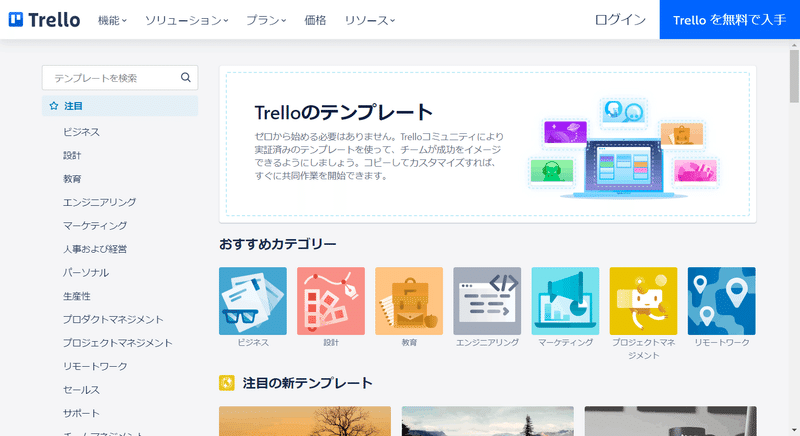Image resolution: width=800 pixels, height=436 pixels.
Task: Select the ビジネス category tile image
Action: point(253,301)
